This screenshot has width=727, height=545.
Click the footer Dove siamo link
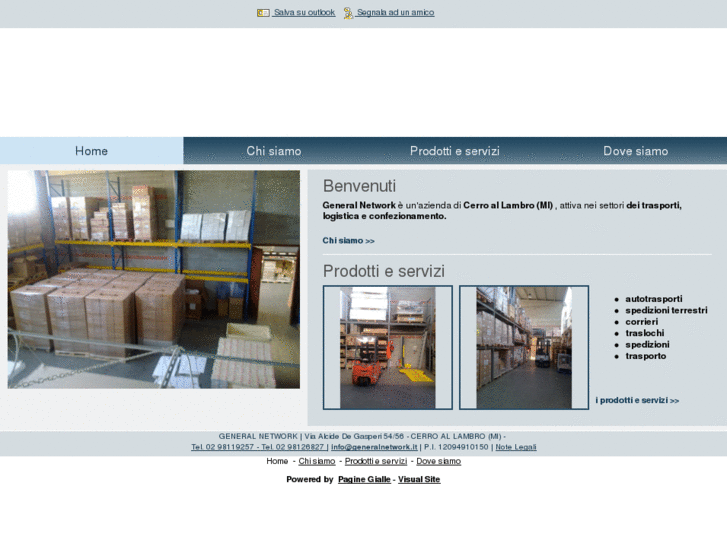coord(439,462)
